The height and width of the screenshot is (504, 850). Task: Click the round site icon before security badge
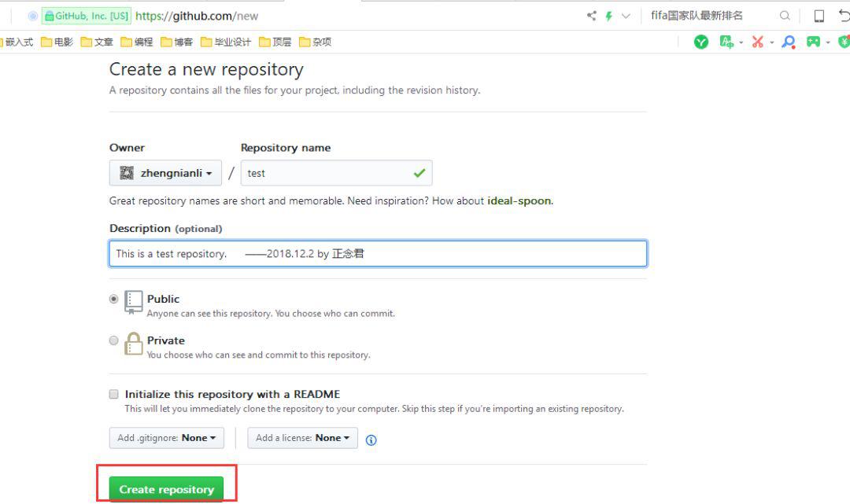32,16
